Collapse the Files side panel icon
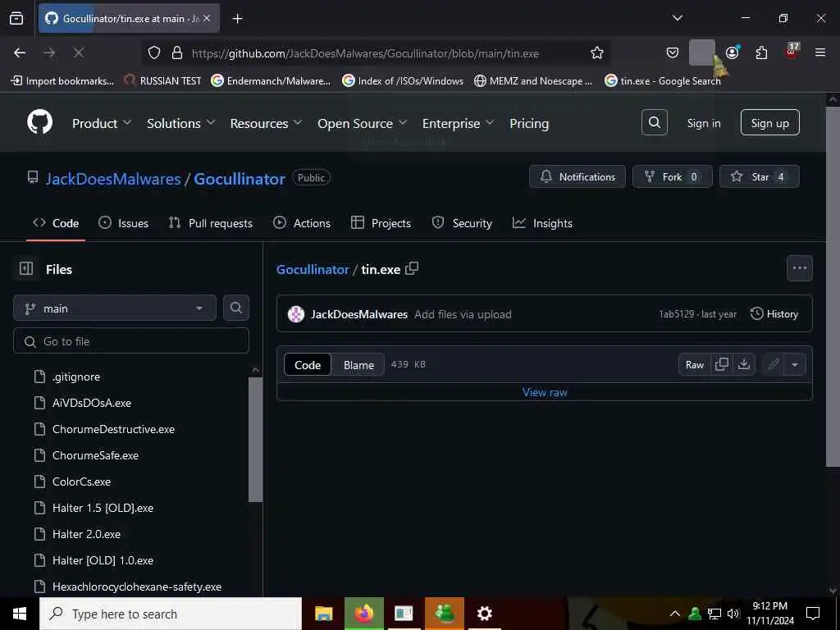This screenshot has height=630, width=840. point(26,268)
